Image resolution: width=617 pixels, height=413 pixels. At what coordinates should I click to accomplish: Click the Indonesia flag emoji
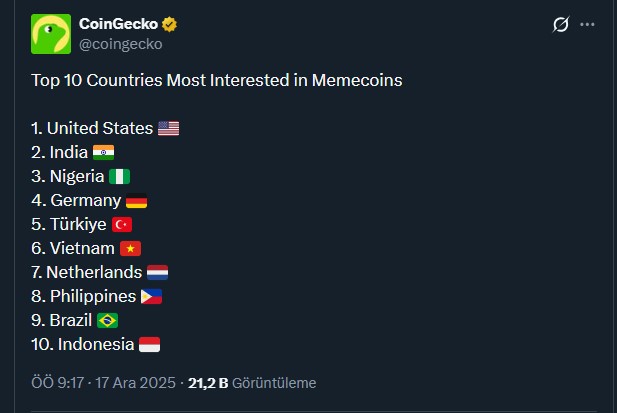pyautogui.click(x=149, y=344)
